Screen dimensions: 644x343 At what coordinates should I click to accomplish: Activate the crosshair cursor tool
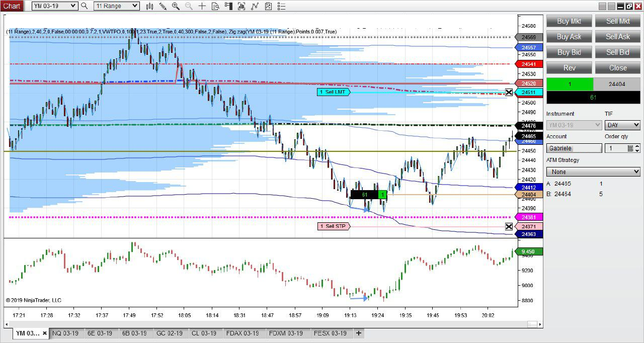(202, 6)
